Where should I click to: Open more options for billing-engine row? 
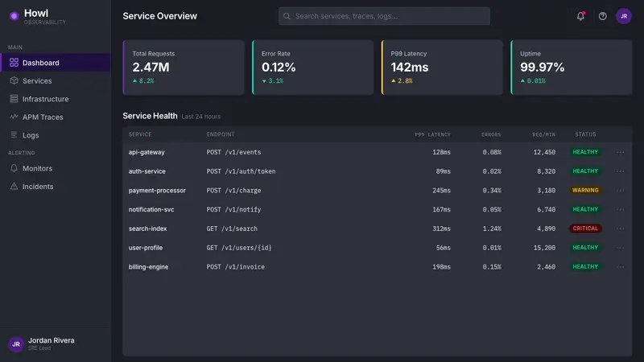click(620, 267)
